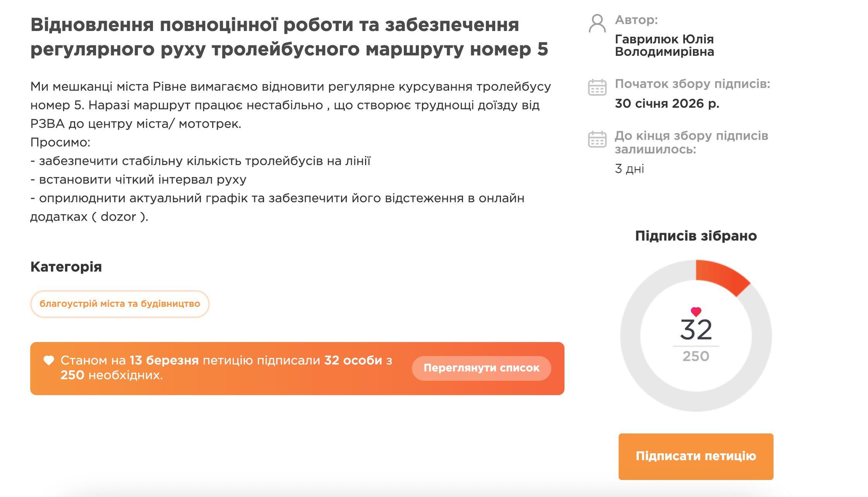
Task: Click the calendar icon beside remaining days
Action: click(x=597, y=139)
